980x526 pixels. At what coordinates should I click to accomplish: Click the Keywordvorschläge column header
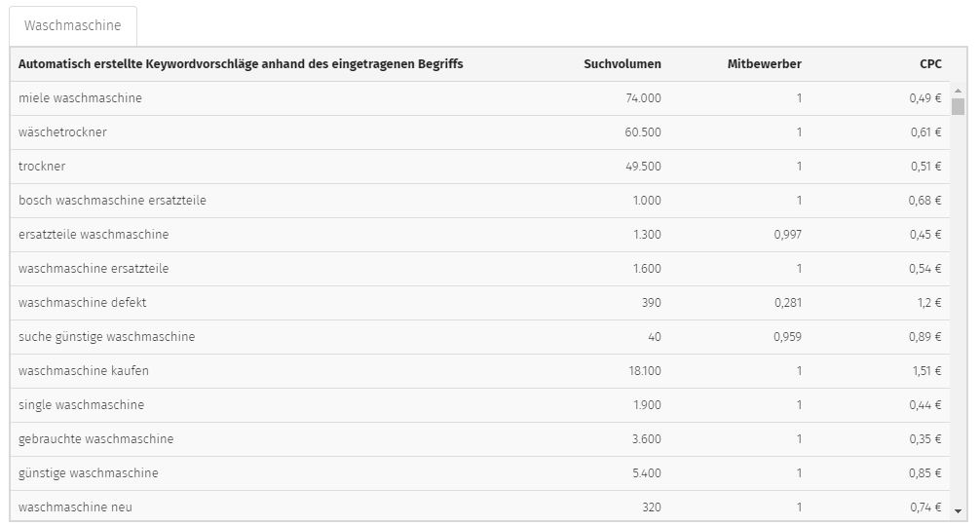click(x=241, y=63)
